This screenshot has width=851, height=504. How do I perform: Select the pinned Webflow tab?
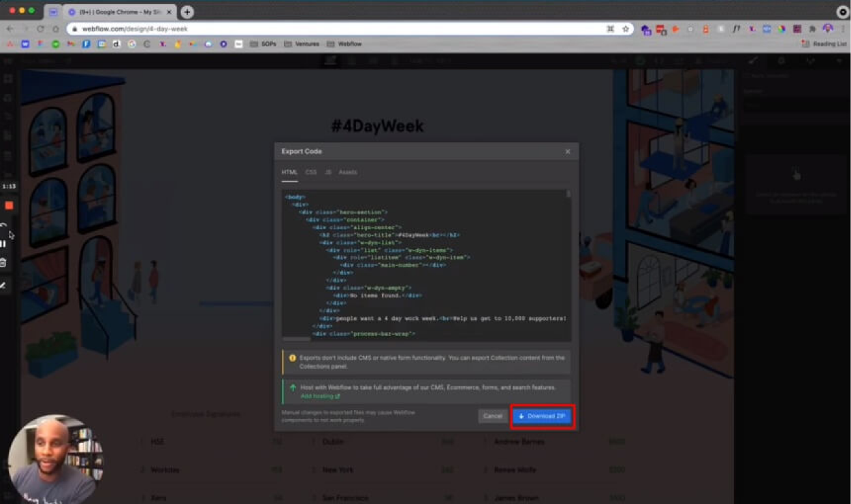(x=53, y=12)
